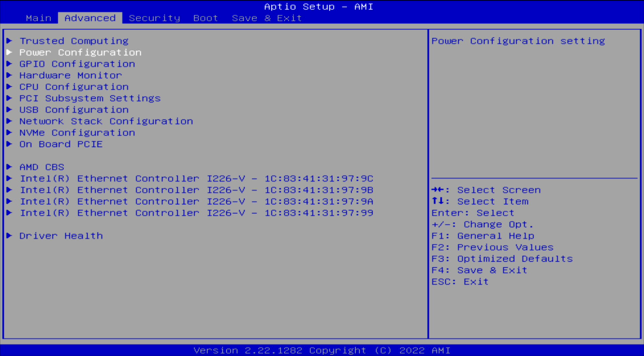The width and height of the screenshot is (644, 356).
Task: Click the left-right arrows Select Screen hint
Action: pos(486,190)
